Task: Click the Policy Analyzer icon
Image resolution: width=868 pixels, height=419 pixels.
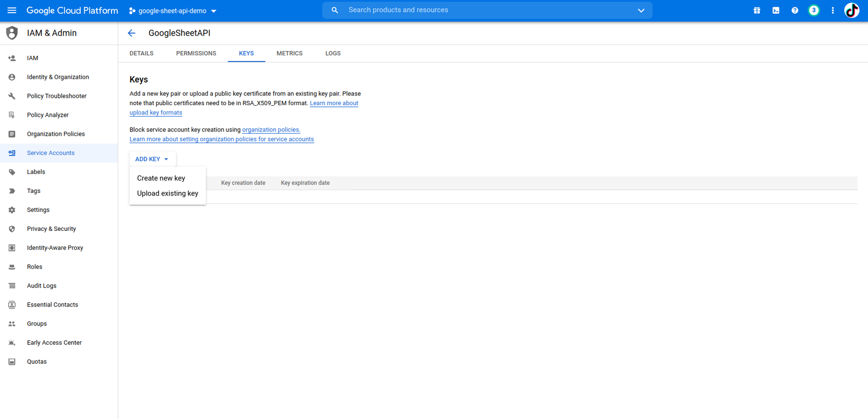Action: coord(12,115)
